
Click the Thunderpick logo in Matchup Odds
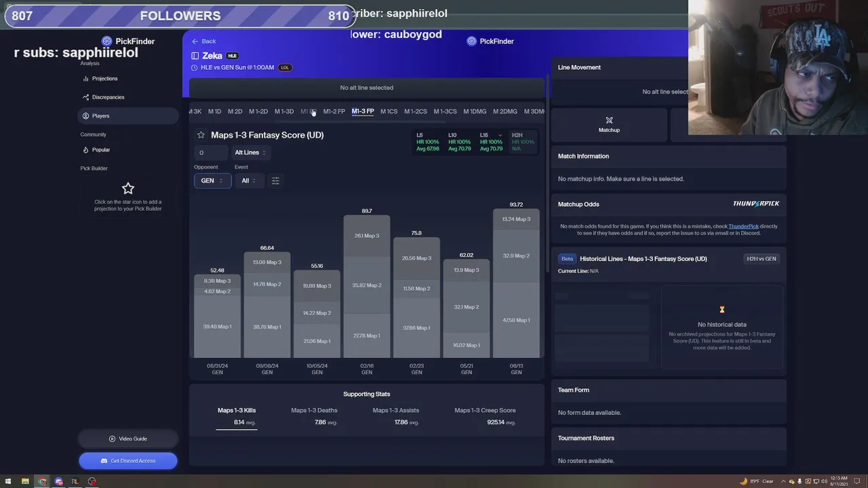coord(755,204)
